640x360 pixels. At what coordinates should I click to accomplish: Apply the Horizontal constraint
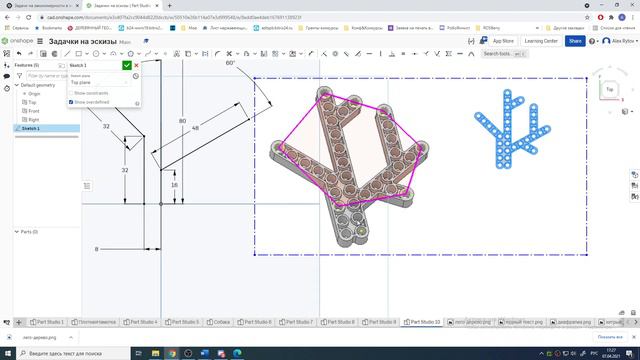pyautogui.click(x=369, y=53)
